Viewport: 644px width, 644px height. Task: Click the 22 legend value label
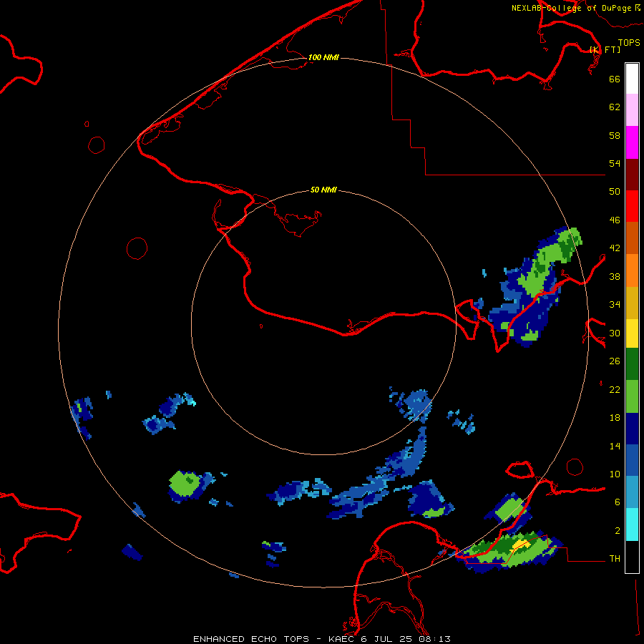pos(615,389)
